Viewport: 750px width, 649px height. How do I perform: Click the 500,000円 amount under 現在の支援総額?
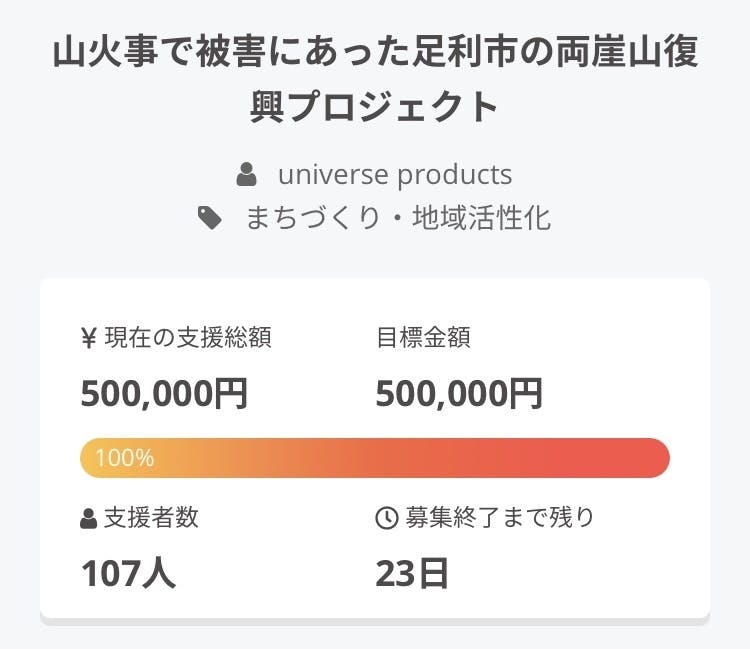(x=164, y=393)
